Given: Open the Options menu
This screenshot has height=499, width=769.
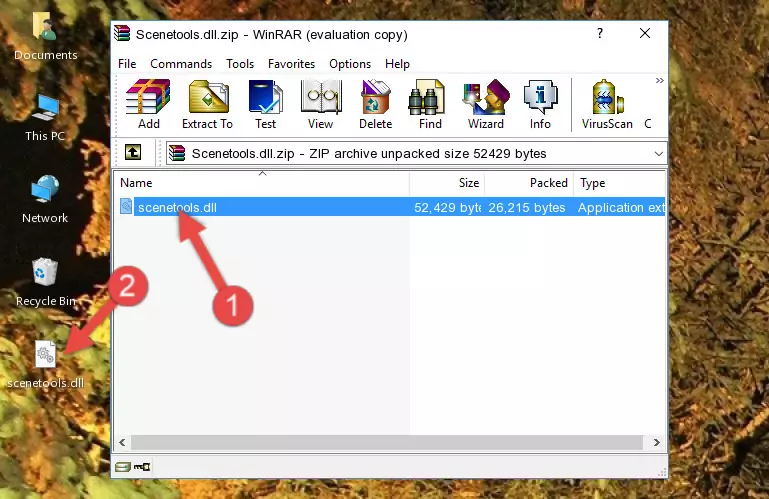Looking at the screenshot, I should (350, 64).
